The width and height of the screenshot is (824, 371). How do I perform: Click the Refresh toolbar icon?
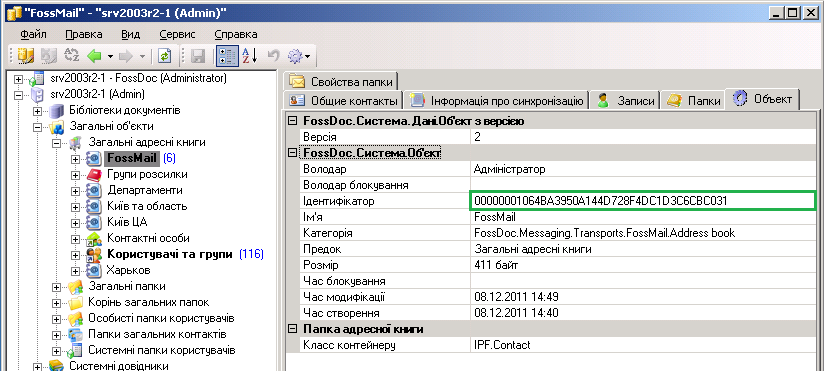pos(165,55)
